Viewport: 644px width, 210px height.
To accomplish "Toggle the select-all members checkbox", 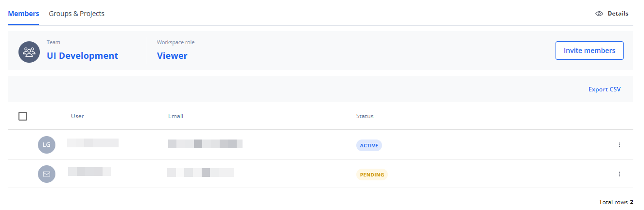I will pos(23,116).
